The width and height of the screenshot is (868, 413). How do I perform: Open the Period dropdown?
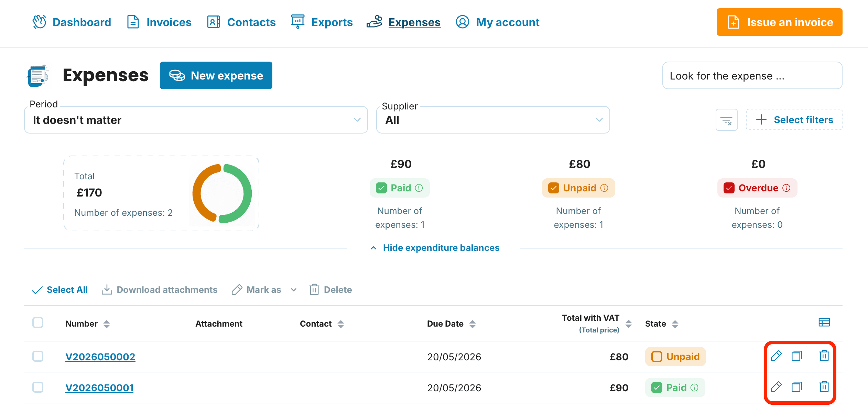click(x=196, y=120)
